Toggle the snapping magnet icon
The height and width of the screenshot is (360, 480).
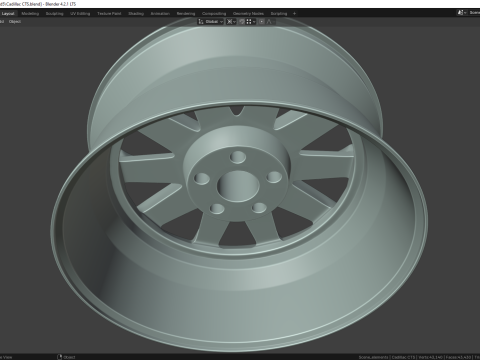tap(242, 22)
